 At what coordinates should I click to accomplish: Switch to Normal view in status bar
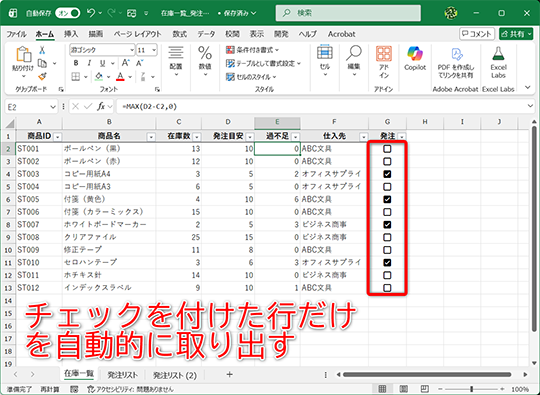382,389
